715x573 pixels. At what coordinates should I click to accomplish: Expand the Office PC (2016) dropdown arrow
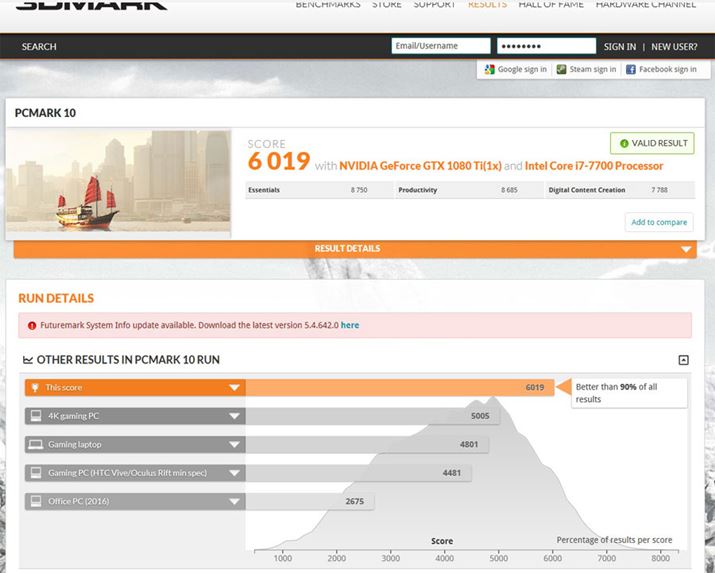[234, 501]
